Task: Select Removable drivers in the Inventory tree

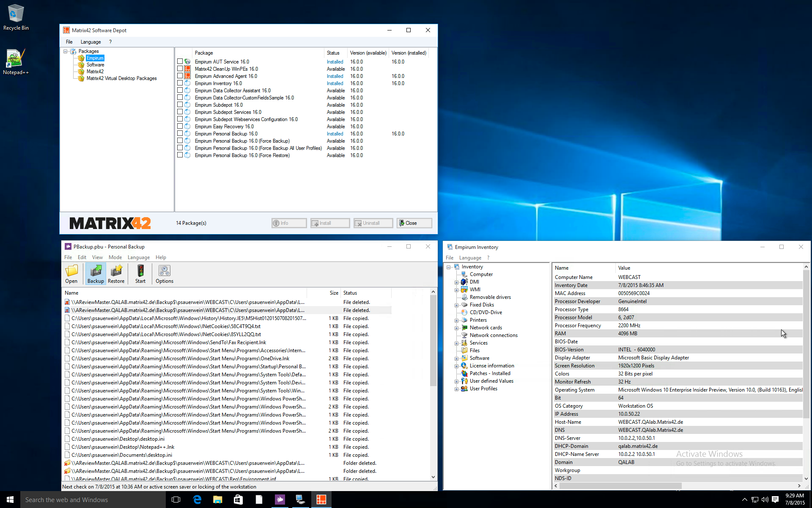Action: (490, 297)
